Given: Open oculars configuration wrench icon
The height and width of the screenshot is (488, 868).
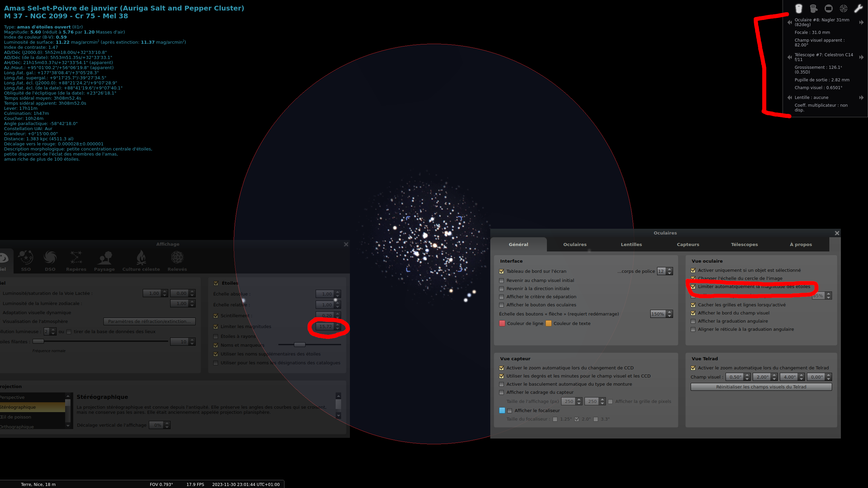Looking at the screenshot, I should pos(858,8).
